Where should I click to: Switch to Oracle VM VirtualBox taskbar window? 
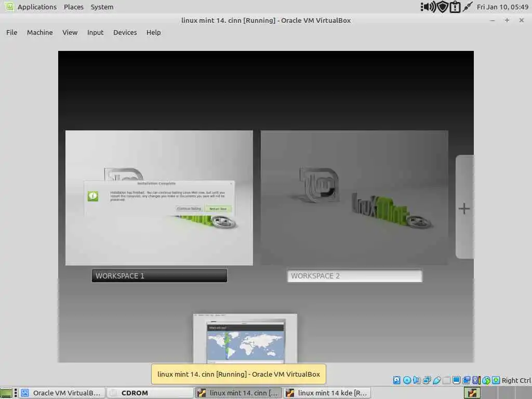[x=62, y=393]
